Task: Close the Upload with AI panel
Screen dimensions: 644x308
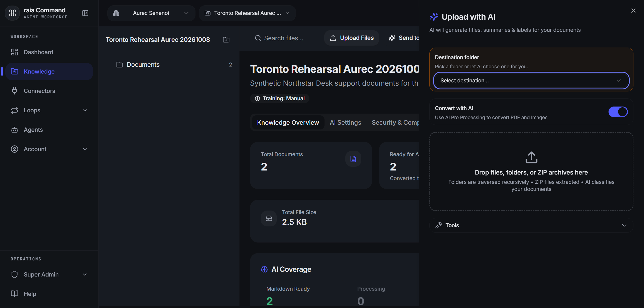Action: [633, 11]
